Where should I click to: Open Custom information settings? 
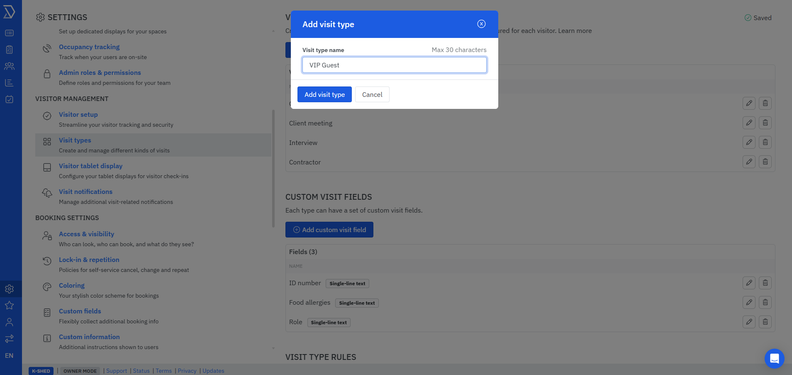(x=89, y=337)
